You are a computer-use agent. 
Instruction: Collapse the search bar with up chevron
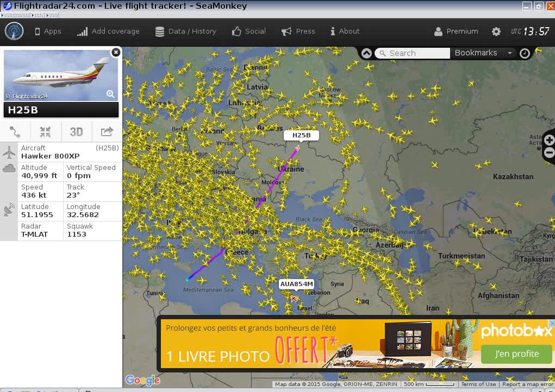(367, 53)
